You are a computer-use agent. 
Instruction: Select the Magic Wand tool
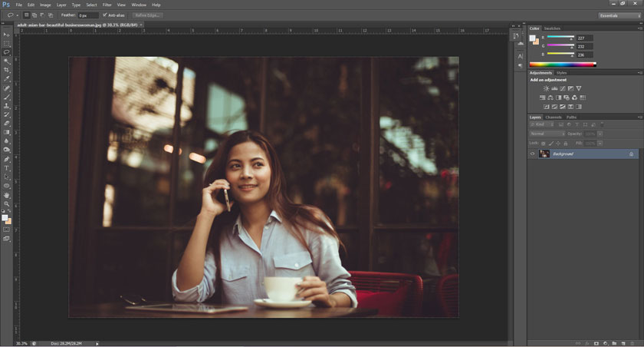coord(7,61)
